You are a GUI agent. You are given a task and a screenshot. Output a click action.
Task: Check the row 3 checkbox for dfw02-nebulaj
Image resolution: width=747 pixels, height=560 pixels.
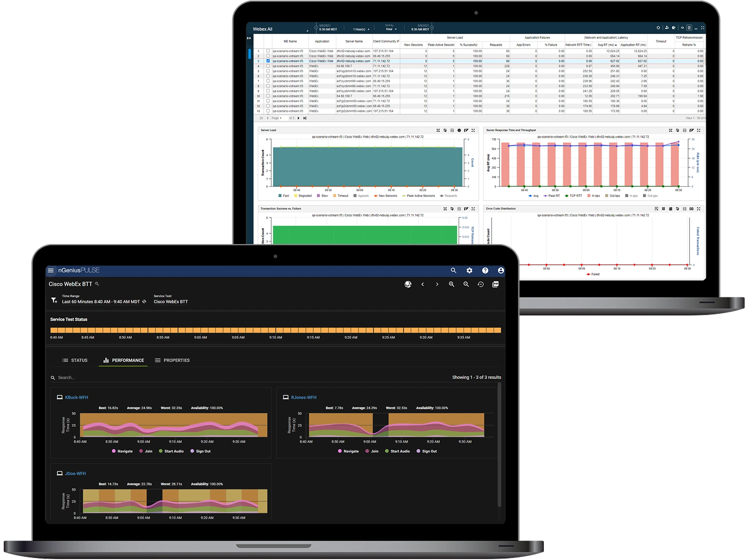point(267,61)
